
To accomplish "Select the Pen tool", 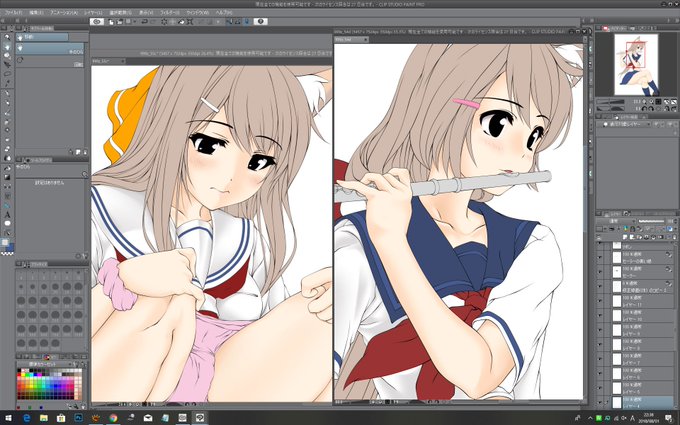I will (7, 93).
